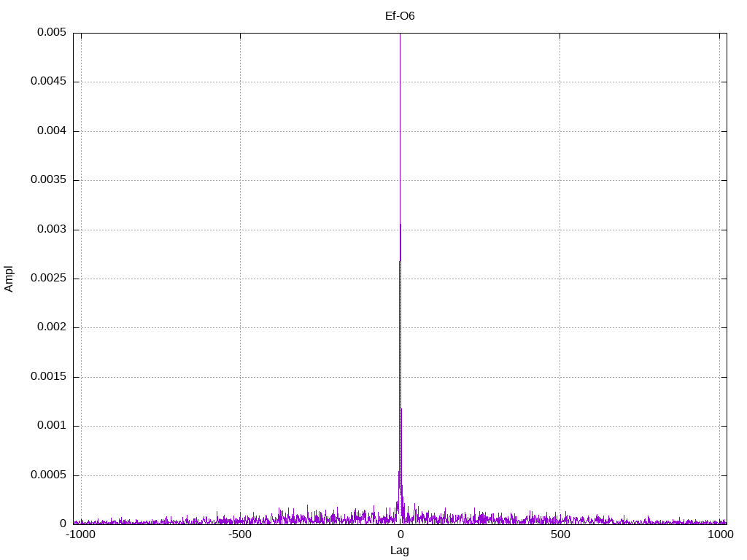Click the 0.0025 y-axis tick label

tap(49, 279)
